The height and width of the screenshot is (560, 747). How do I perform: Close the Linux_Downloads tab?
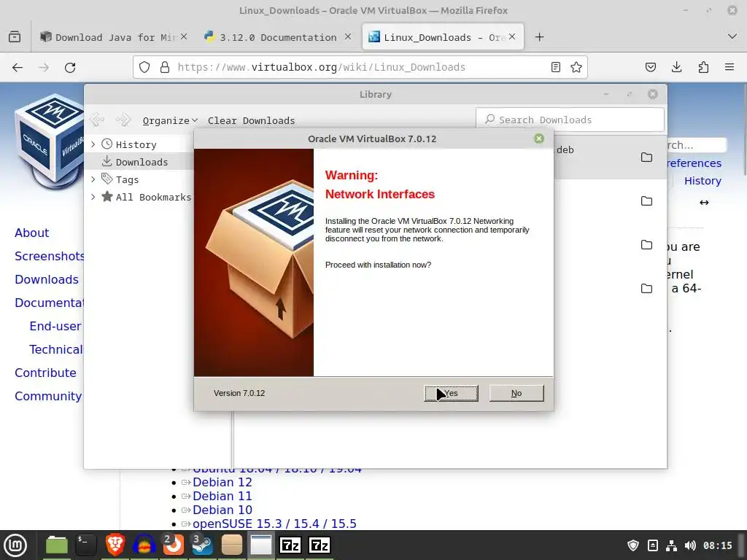512,36
